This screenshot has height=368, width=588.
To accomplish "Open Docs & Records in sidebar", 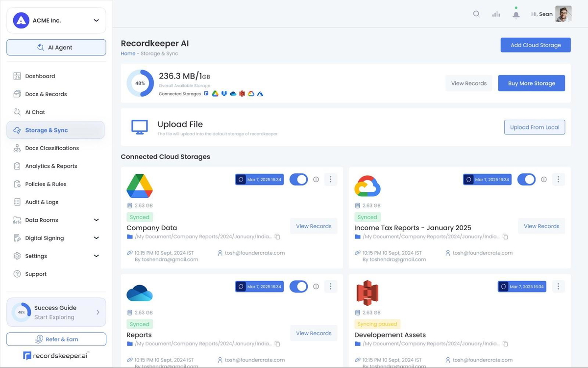I will coord(46,94).
